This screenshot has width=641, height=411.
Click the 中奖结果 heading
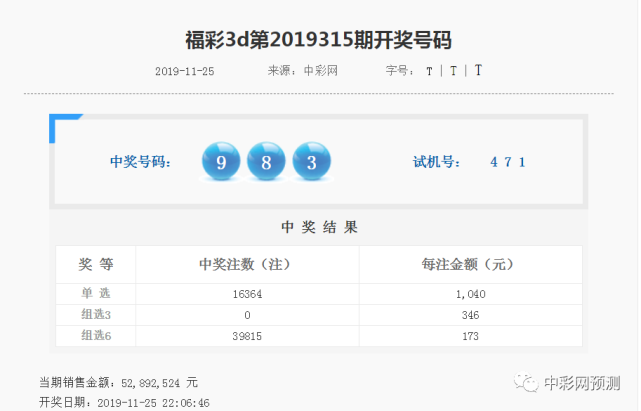(x=319, y=227)
